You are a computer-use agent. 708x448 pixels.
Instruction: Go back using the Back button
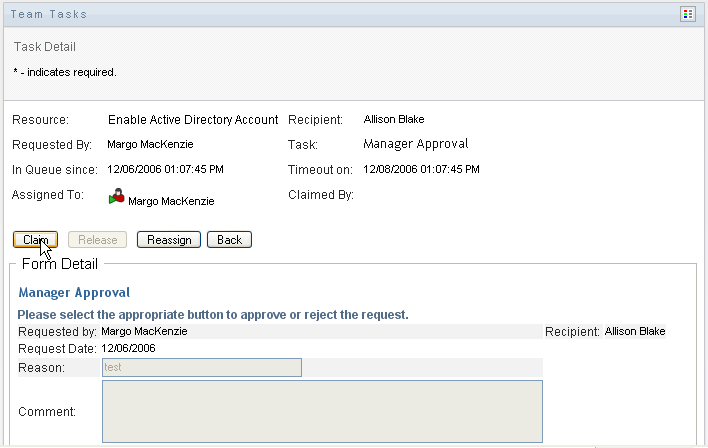click(229, 240)
